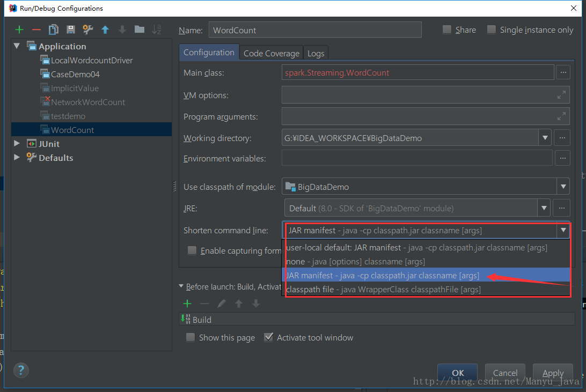Collapse the Application tree node

[x=17, y=46]
